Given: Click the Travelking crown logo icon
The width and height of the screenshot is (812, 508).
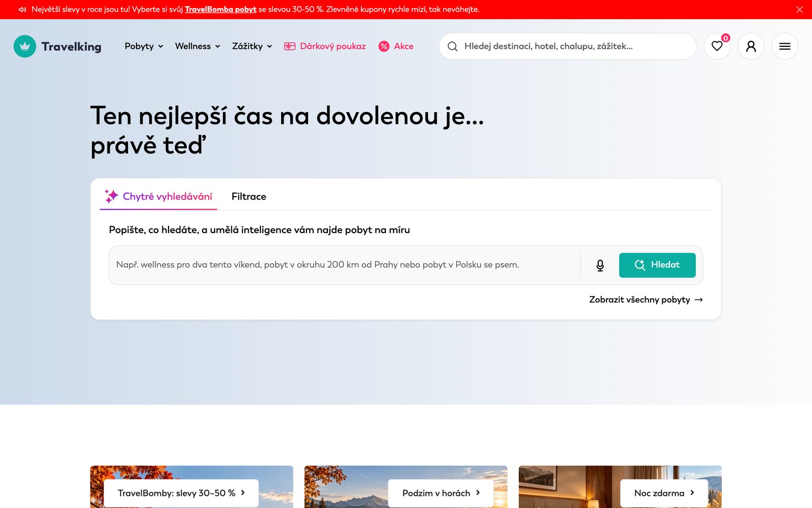Looking at the screenshot, I should coord(25,46).
